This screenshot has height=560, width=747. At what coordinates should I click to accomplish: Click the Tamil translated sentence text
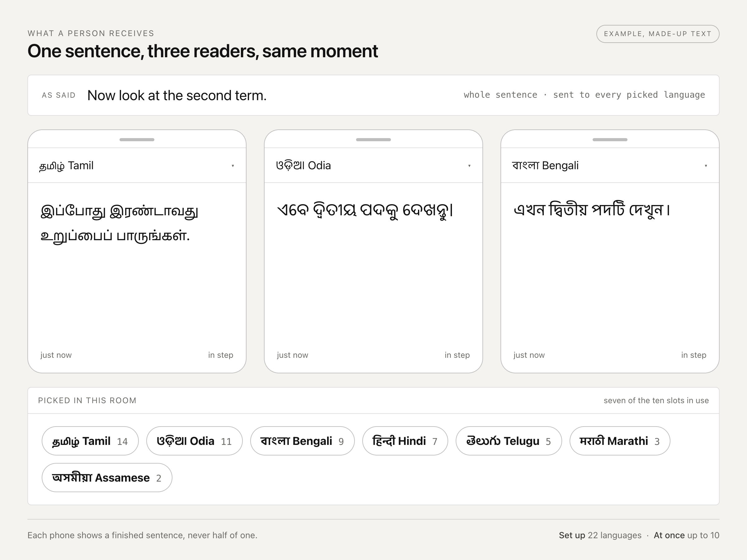coord(119,223)
